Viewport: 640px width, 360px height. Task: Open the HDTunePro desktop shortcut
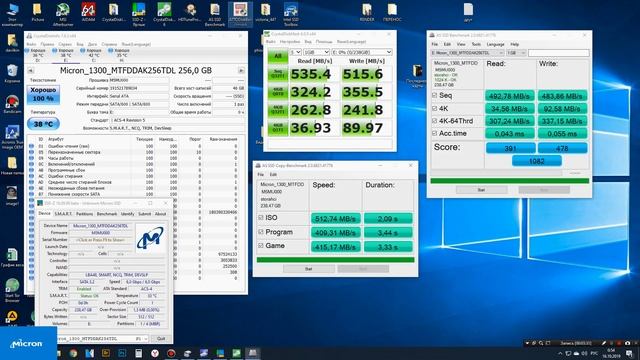tap(190, 13)
